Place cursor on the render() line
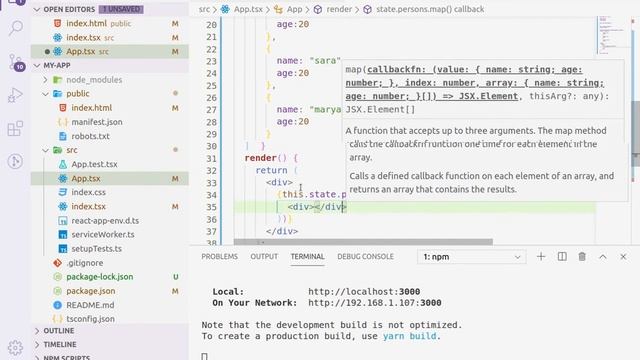This screenshot has height=360, width=640. (271, 158)
